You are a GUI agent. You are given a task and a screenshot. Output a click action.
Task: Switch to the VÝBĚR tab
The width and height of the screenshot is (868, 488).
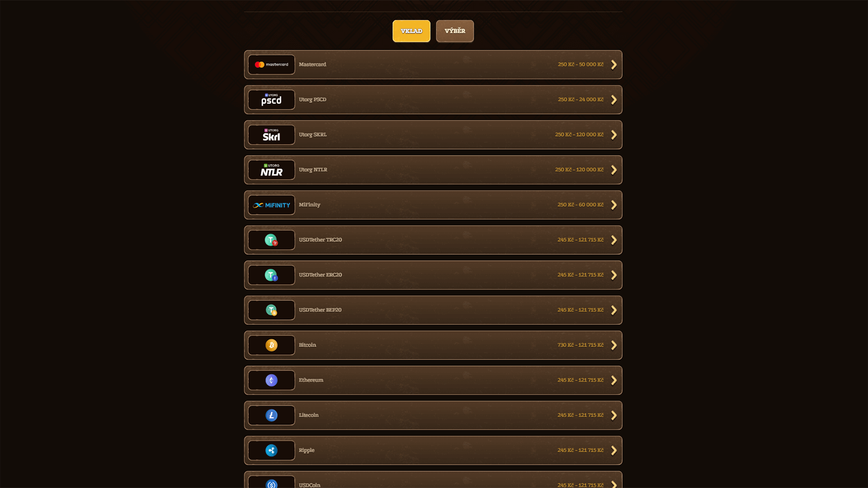[x=455, y=31]
